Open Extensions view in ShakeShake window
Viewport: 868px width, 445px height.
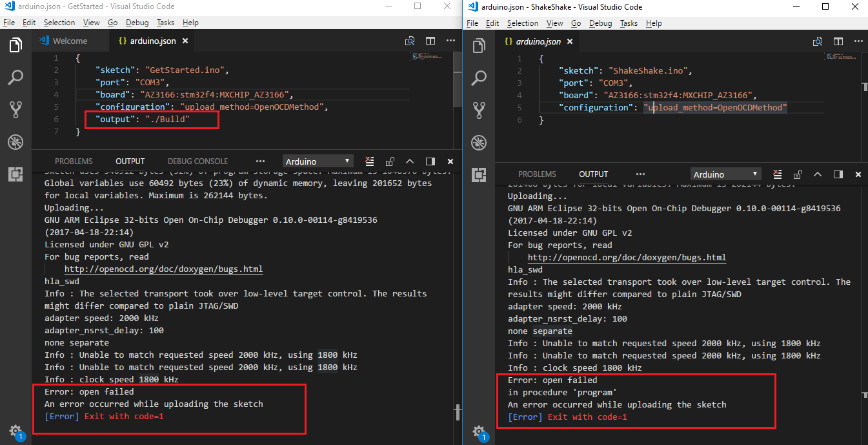pos(479,174)
